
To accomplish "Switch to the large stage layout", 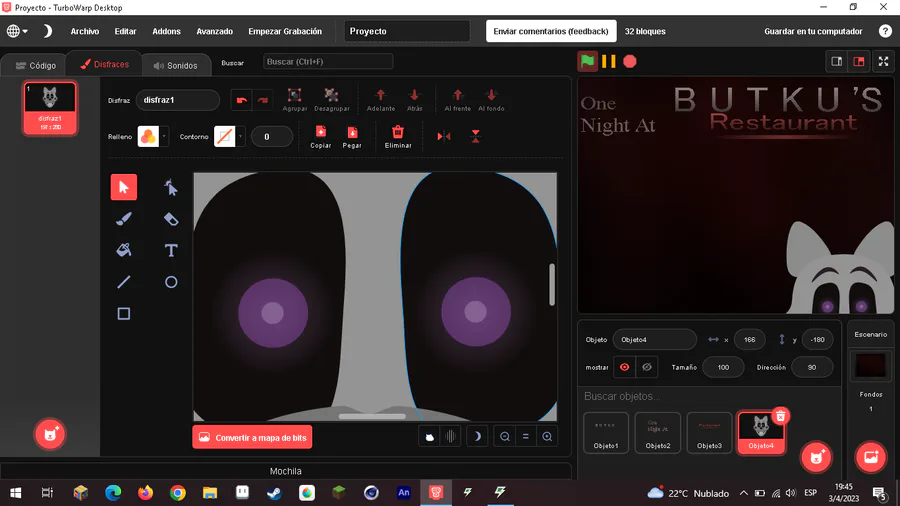I will (x=859, y=61).
